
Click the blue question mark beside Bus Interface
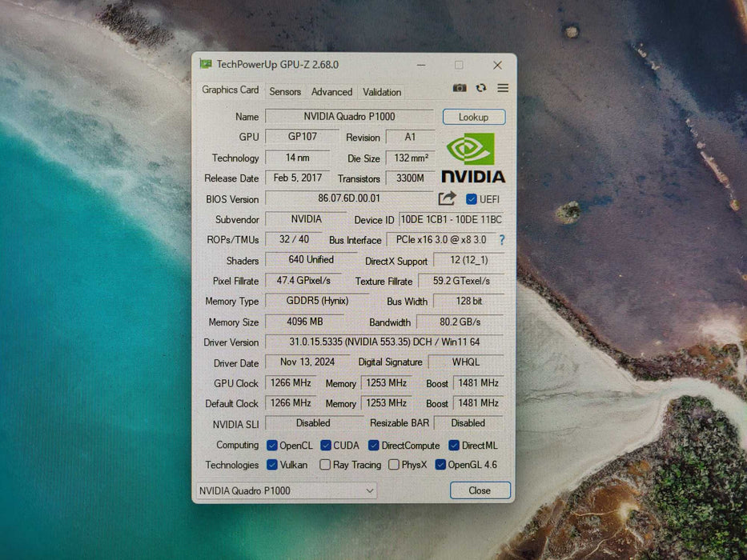[500, 239]
